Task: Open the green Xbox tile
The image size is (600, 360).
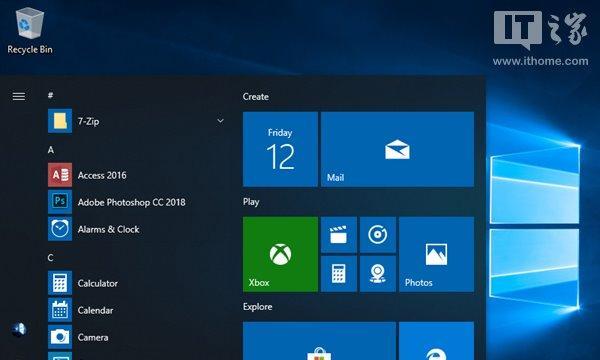Action: pos(280,254)
